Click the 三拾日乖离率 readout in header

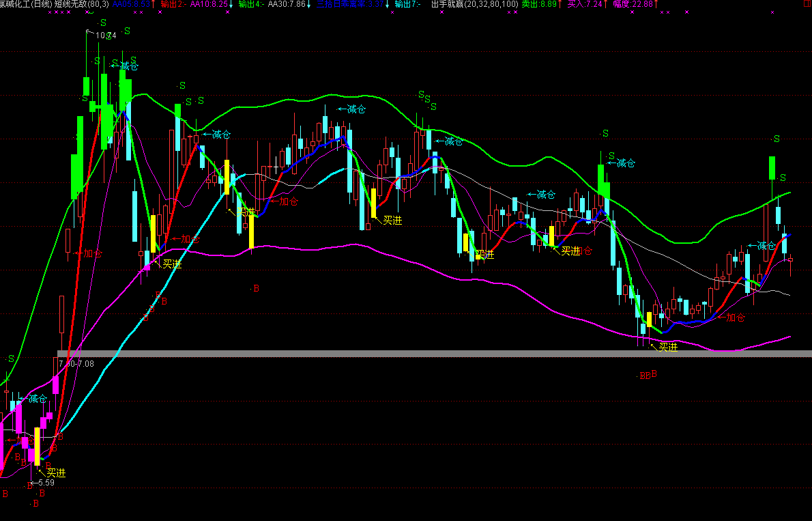[x=352, y=4]
